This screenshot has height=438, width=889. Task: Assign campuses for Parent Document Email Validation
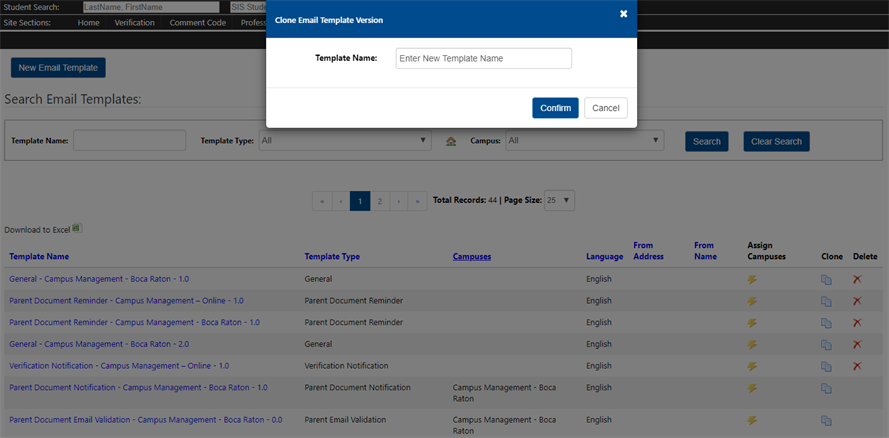(752, 420)
